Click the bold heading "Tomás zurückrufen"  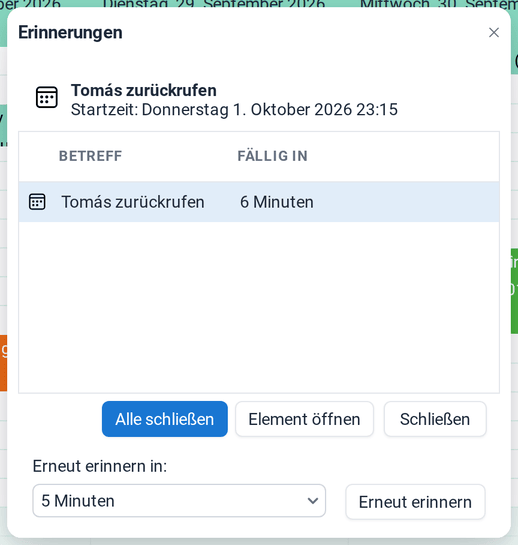[144, 90]
